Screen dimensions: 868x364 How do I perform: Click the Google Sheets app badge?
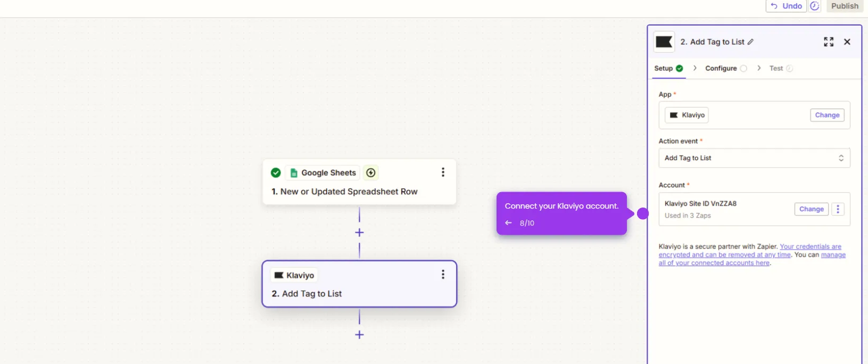click(x=323, y=173)
